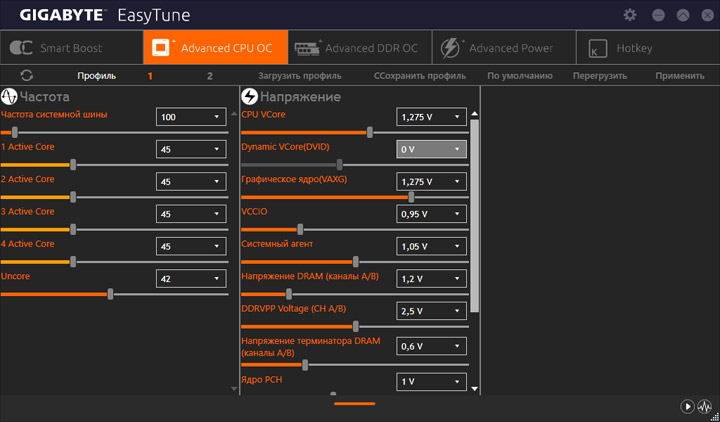Screen dimensions: 720x422
Task: Click frequency panel scroll down arrow
Action: pyautogui.click(x=234, y=388)
